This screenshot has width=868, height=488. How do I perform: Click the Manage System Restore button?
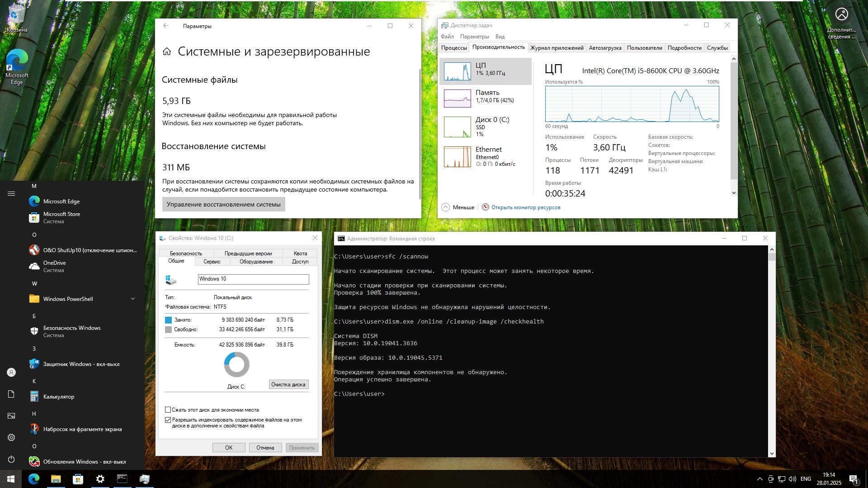coord(223,204)
